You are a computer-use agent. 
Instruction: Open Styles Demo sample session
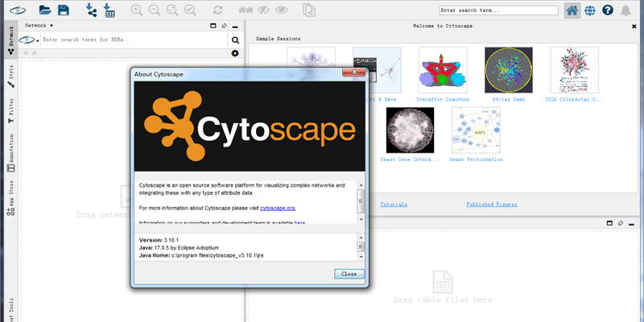(x=509, y=70)
